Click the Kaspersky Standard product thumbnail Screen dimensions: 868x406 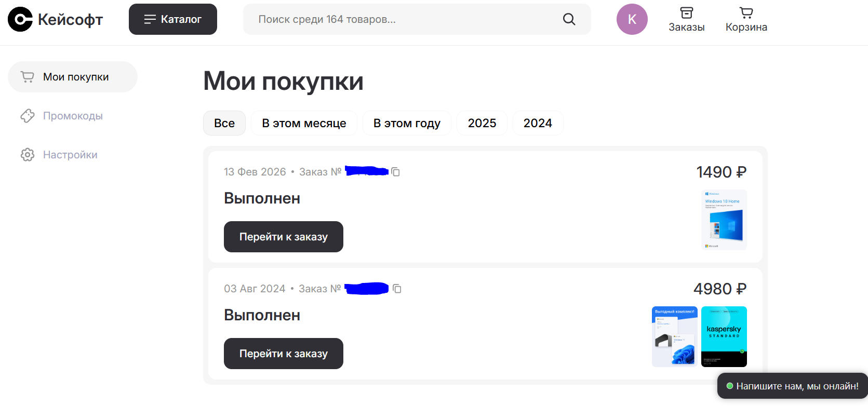click(724, 336)
